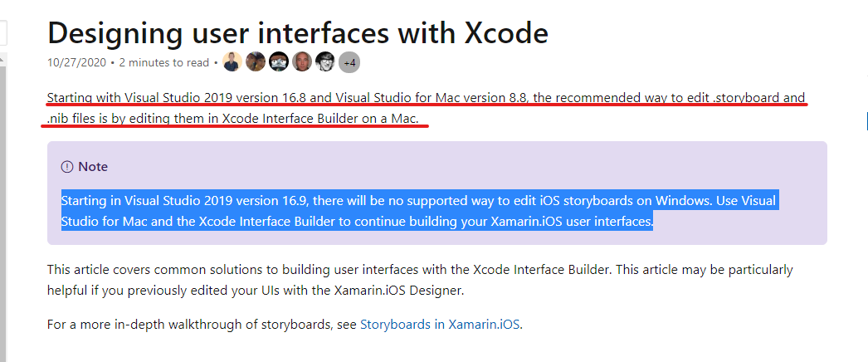
Task: Click the 2 minutes to read label
Action: pyautogui.click(x=164, y=62)
